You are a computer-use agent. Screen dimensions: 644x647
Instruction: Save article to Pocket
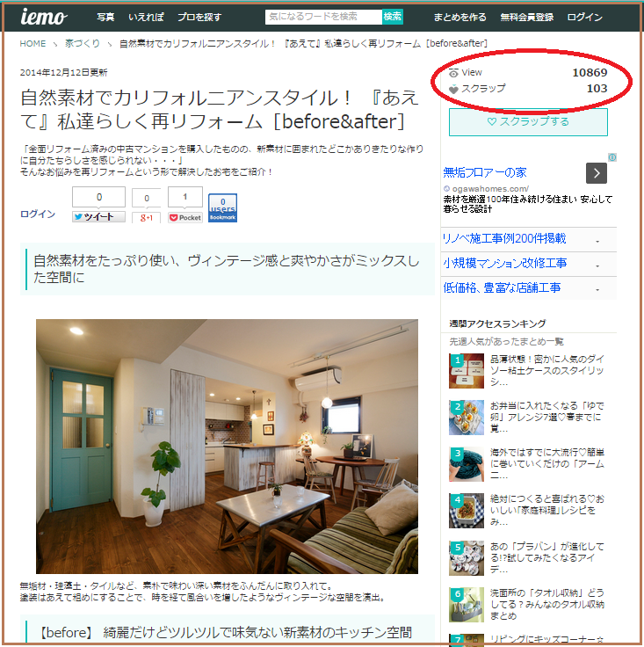point(185,217)
